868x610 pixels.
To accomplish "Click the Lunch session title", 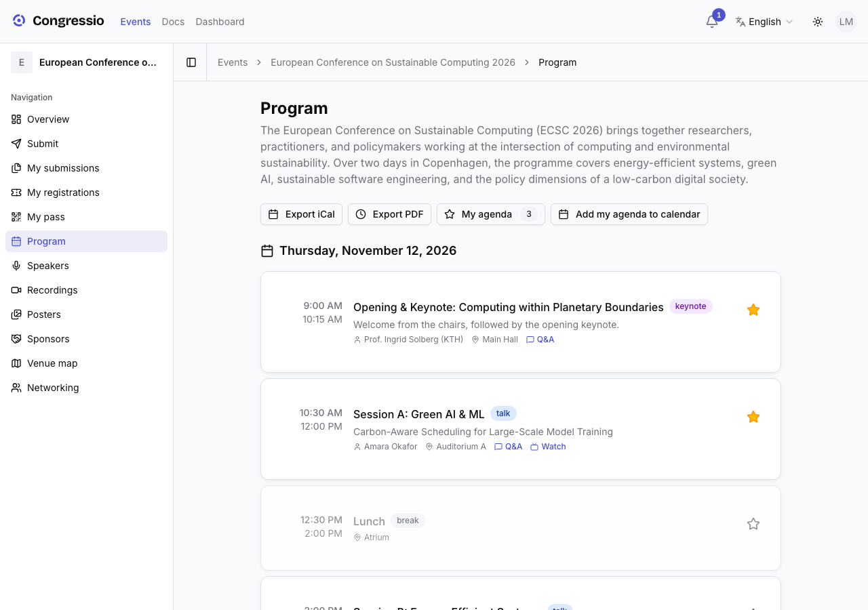I will tap(369, 521).
